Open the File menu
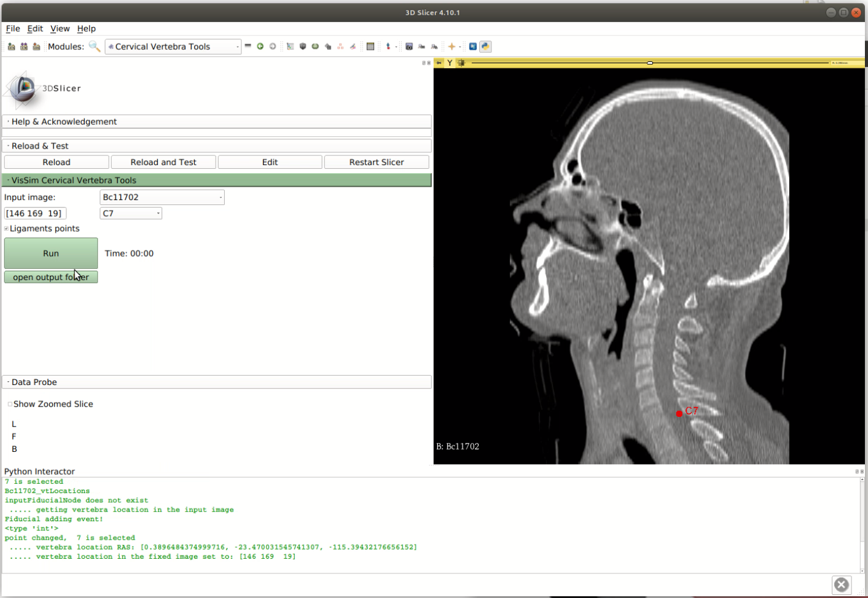The width and height of the screenshot is (868, 598). 13,28
